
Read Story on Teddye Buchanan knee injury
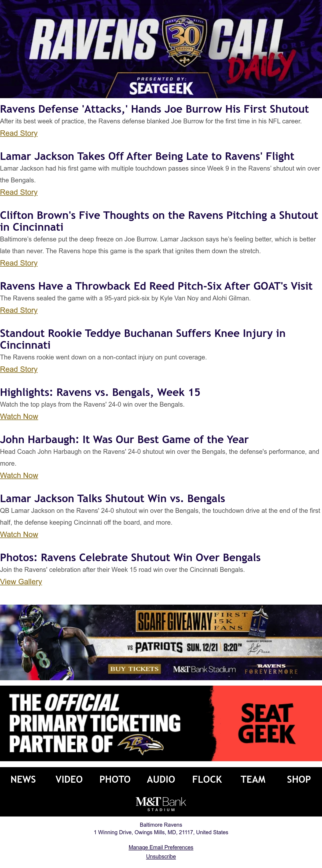click(x=19, y=369)
